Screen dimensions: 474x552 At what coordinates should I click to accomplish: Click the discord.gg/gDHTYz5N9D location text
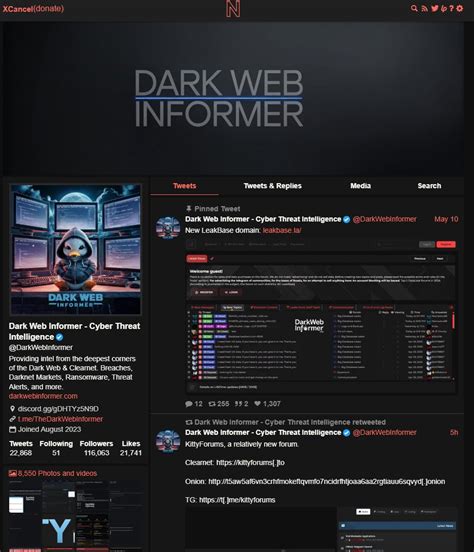click(58, 409)
